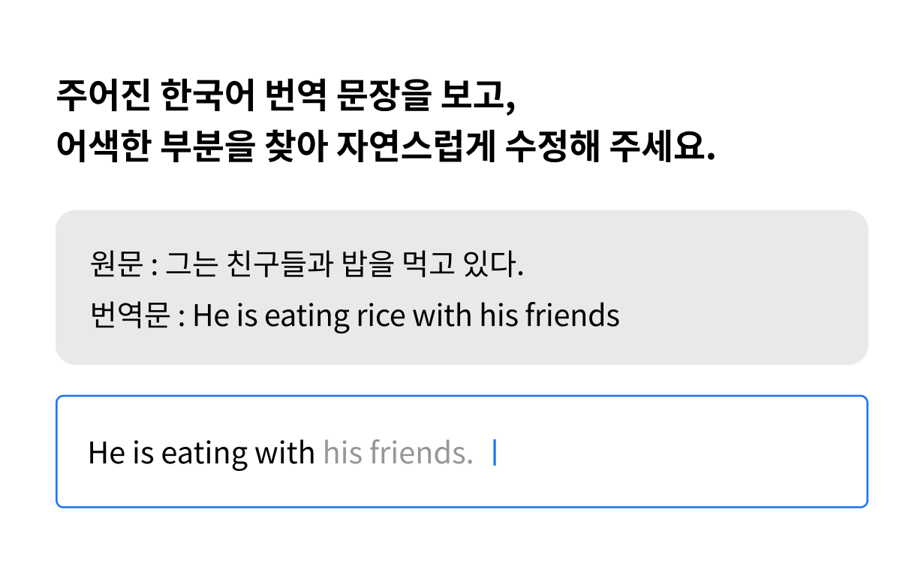Viewport: 924px width, 576px height.
Task: Place cursor in typed text "He is eating with"
Action: (201, 453)
